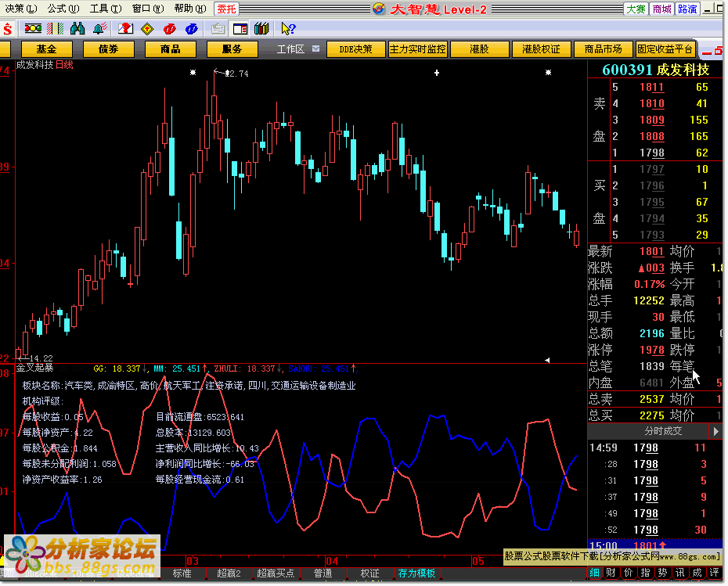
Task: Switch to the 权证 template tab
Action: coord(369,573)
